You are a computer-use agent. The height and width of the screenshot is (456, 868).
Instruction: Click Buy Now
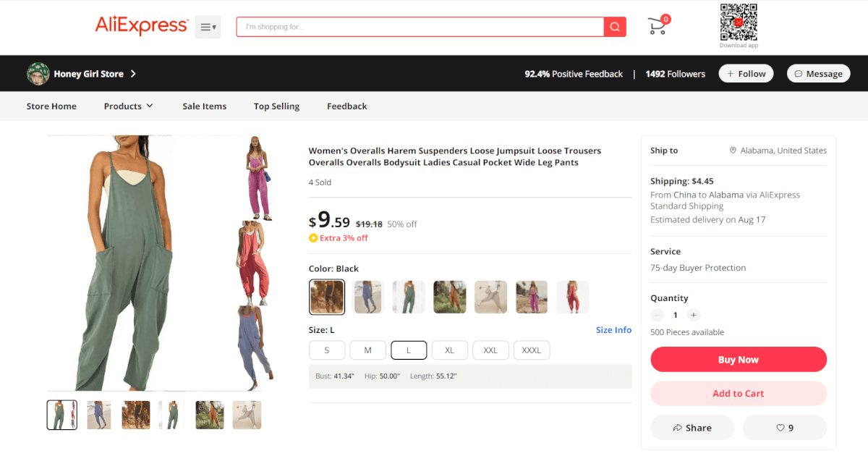point(739,360)
